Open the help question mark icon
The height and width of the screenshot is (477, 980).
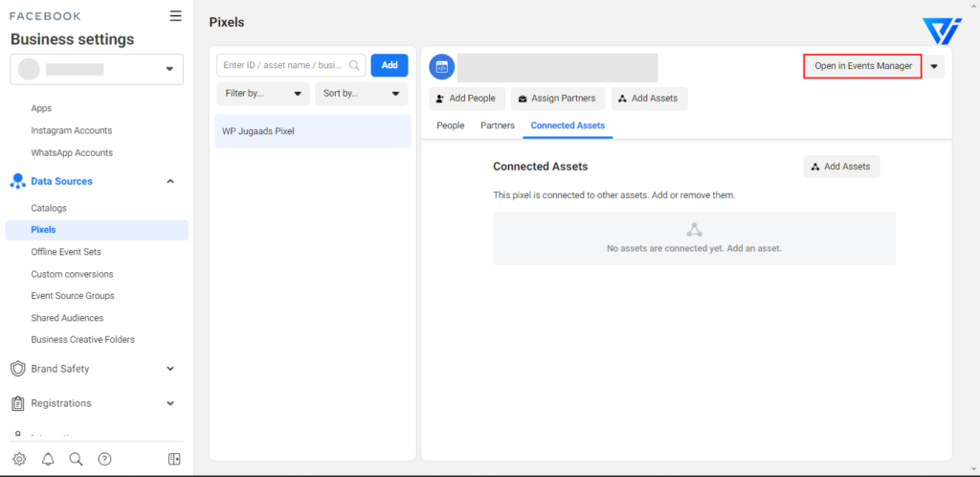pyautogui.click(x=105, y=459)
